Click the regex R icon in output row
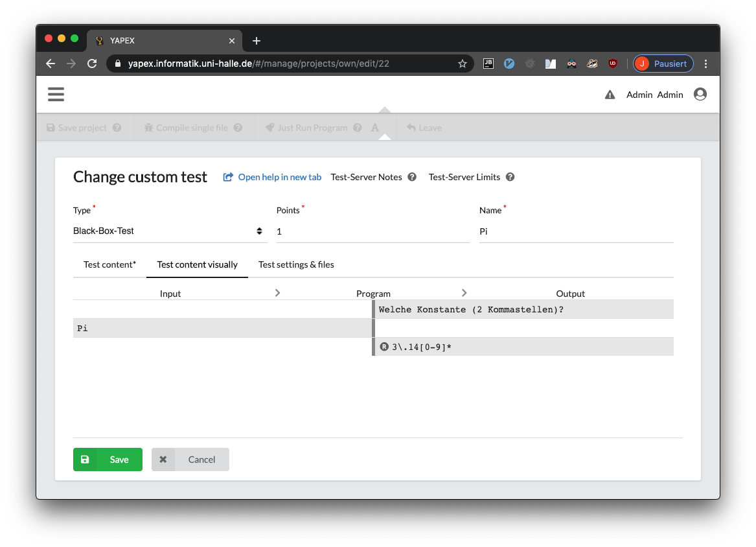The width and height of the screenshot is (756, 547). coord(384,347)
